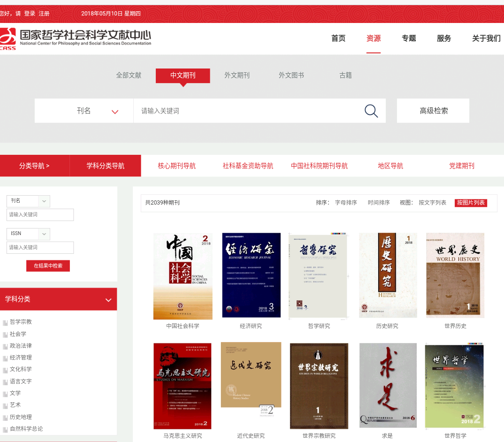Open the 刊名 search field dropdown
Image resolution: width=504 pixels, height=442 pixels.
[x=84, y=111]
